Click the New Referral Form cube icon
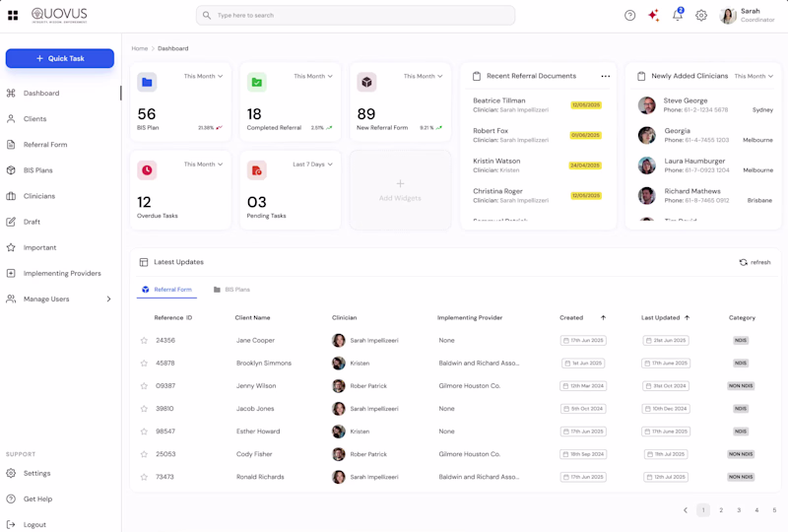 [366, 82]
